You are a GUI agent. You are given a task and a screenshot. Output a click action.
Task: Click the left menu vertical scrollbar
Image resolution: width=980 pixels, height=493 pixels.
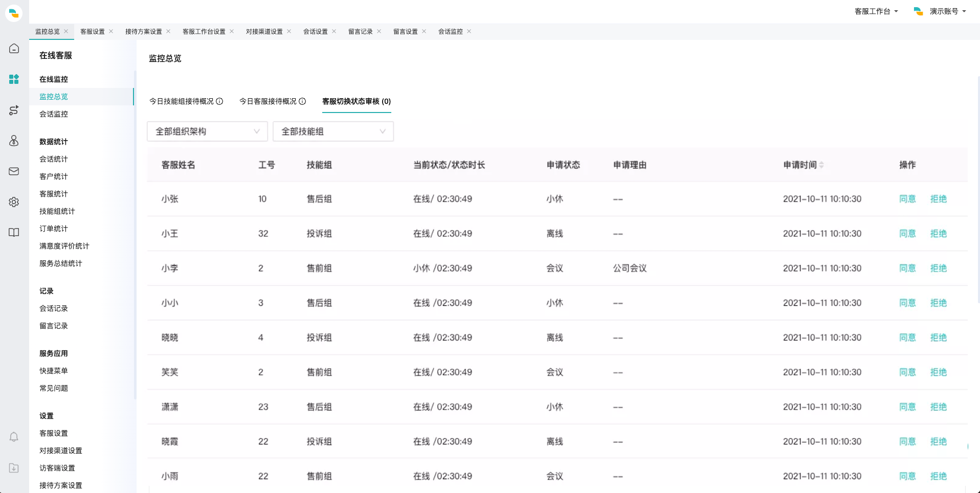(x=135, y=235)
